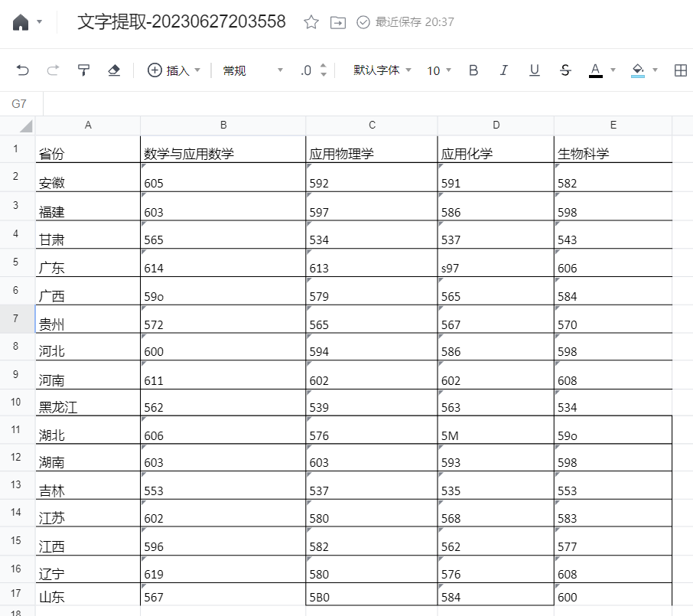The image size is (693, 616).
Task: Click cell 数学与应用数学
Action: tap(223, 149)
